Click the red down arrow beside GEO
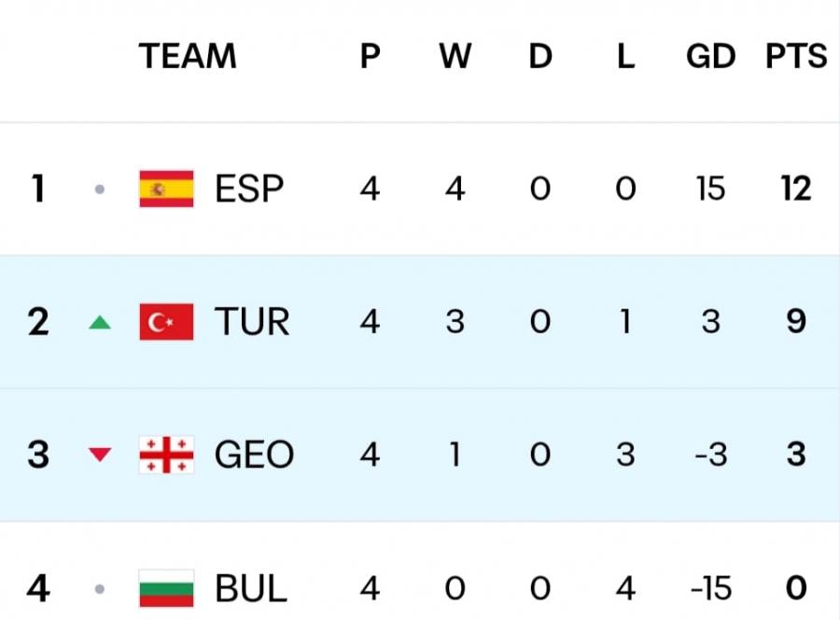Viewport: 840px width, 620px height. (100, 456)
